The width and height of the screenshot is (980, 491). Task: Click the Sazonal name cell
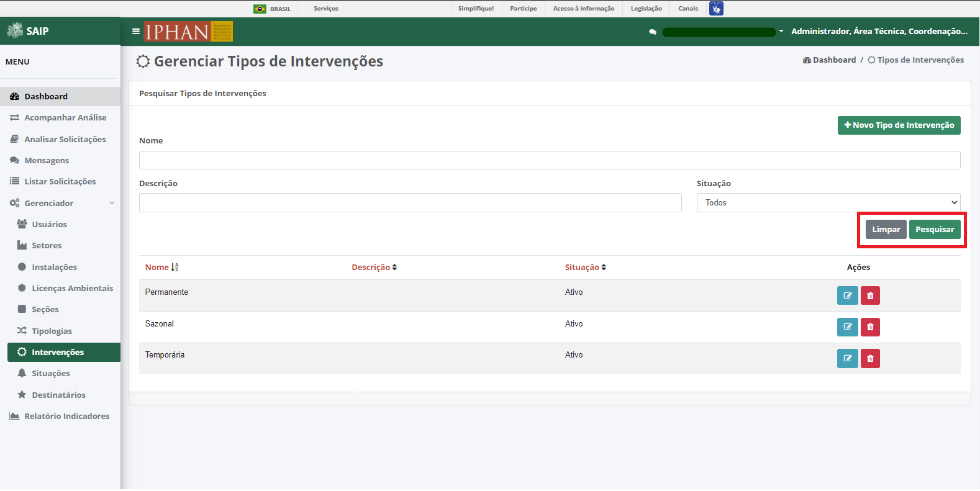coord(160,324)
